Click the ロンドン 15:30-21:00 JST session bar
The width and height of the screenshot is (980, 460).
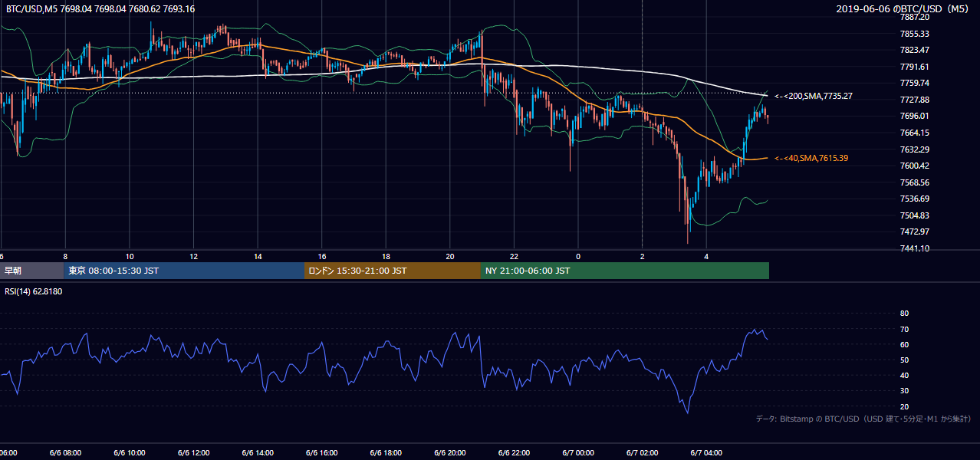393,271
